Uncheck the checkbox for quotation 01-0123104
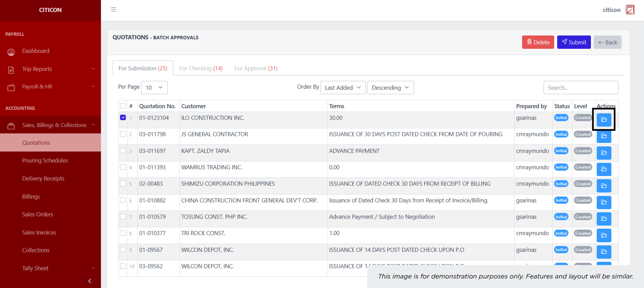Screen dimensions: 644x288 123,118
